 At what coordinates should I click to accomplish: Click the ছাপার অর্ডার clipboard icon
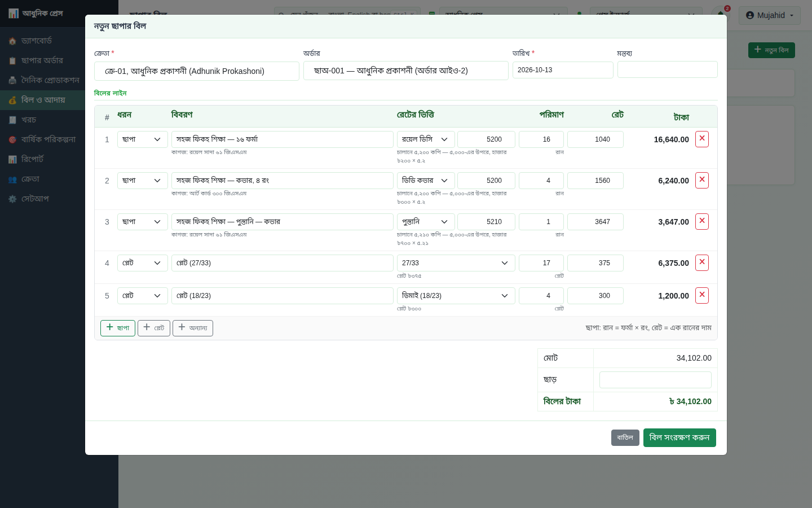coord(12,61)
